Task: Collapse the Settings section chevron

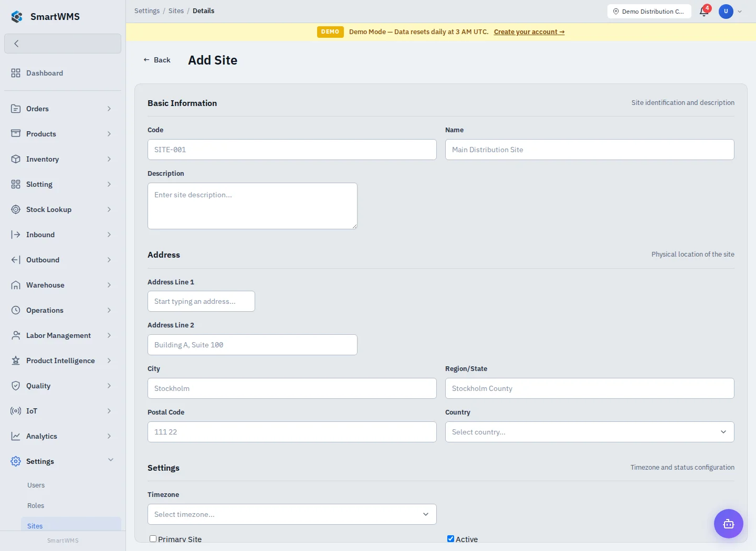Action: 111,460
